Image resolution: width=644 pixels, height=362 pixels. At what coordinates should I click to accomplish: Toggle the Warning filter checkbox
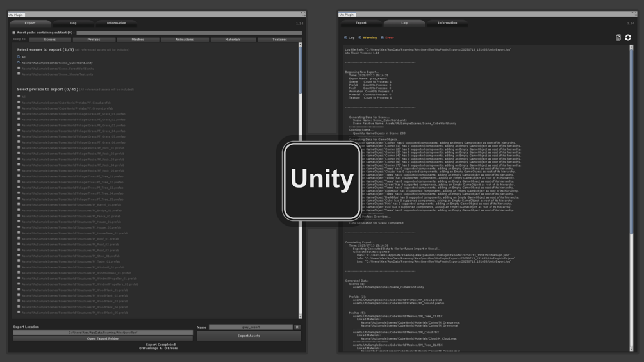tap(359, 38)
